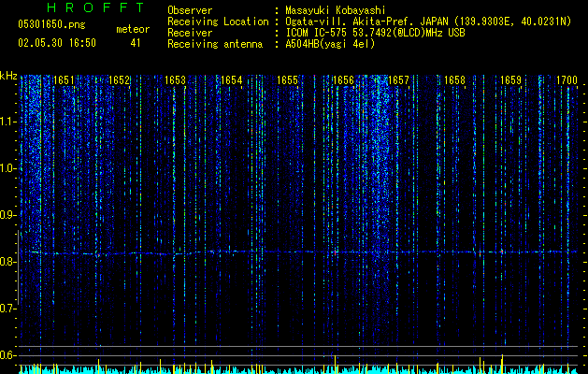Click the date stamp 02.05.30 16:50
Screen dimensions: 588x374
pyautogui.click(x=57, y=43)
